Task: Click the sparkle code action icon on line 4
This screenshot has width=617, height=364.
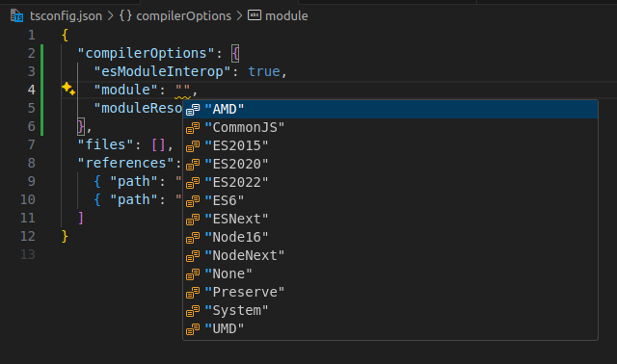Action: 68,89
